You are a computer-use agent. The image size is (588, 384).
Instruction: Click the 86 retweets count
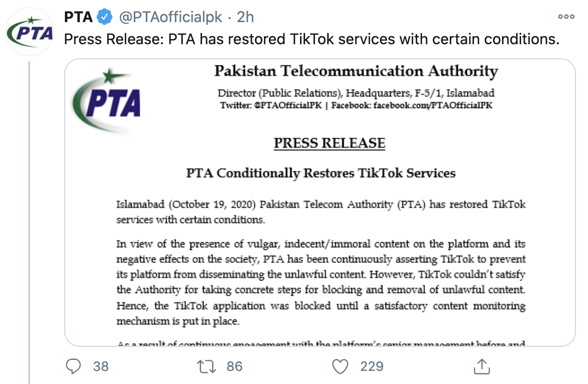pos(234,366)
